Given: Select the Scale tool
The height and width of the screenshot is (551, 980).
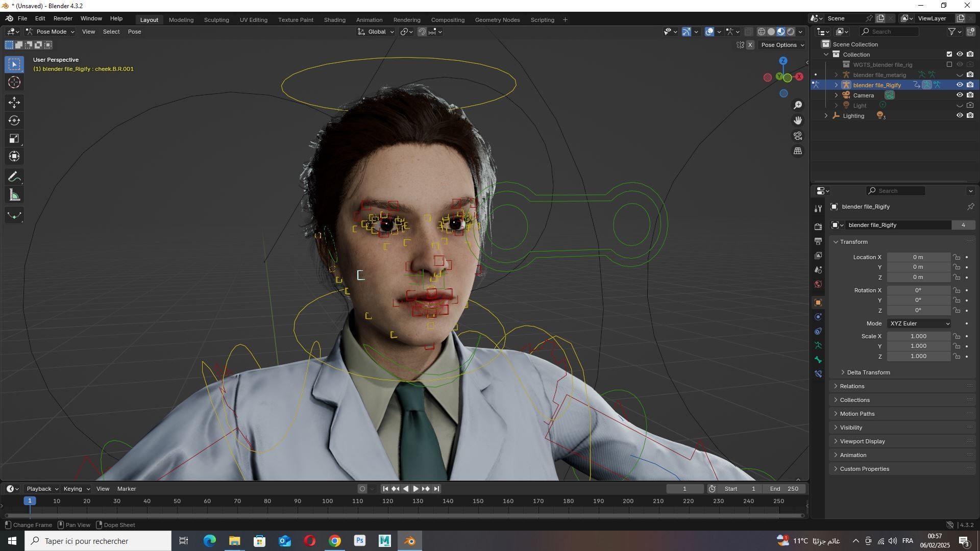Looking at the screenshot, I should click(x=14, y=139).
